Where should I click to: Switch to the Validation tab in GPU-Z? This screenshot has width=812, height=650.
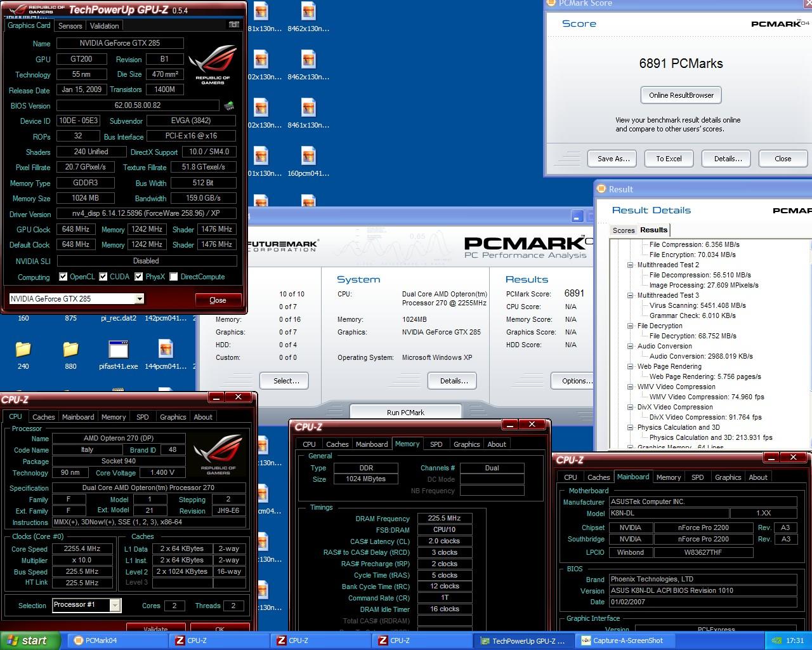click(x=104, y=26)
